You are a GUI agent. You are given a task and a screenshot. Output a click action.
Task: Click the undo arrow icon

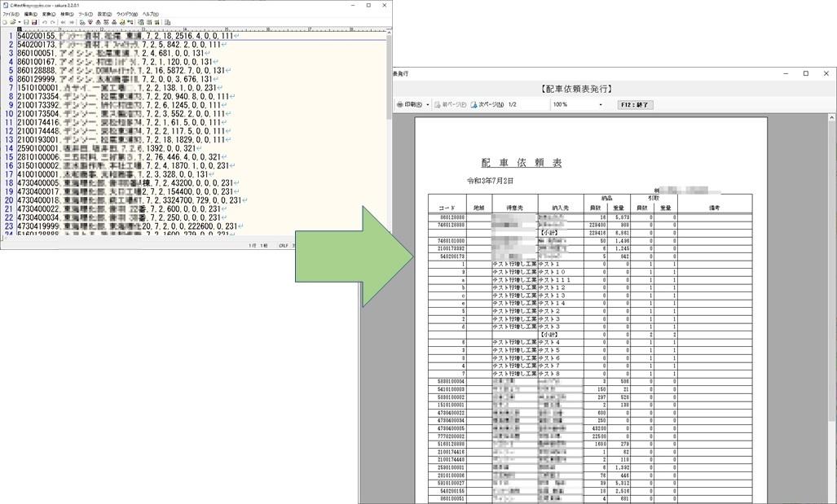click(44, 22)
